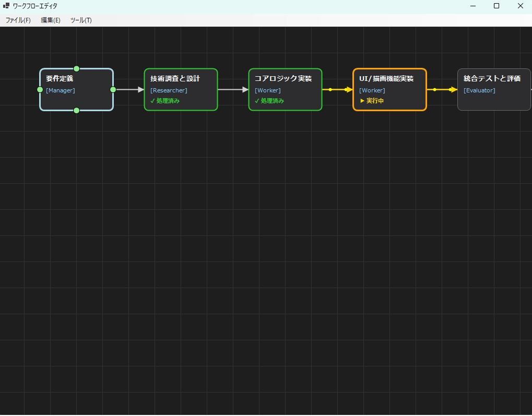Minimize the ワークフローエディタ window

(x=473, y=6)
